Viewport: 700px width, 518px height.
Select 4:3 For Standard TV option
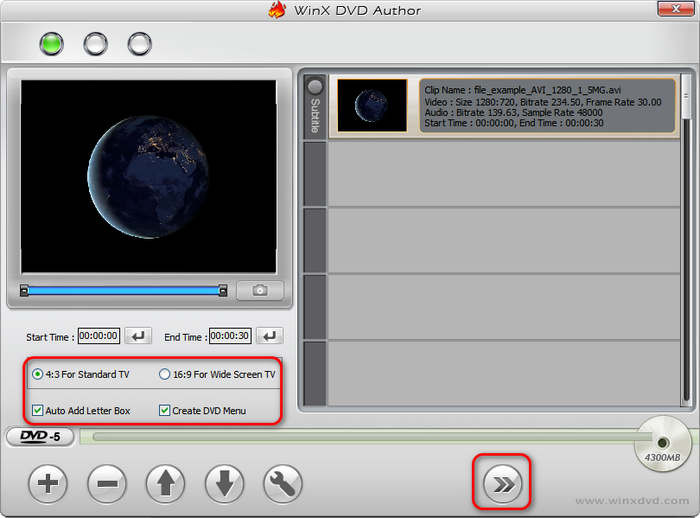38,375
